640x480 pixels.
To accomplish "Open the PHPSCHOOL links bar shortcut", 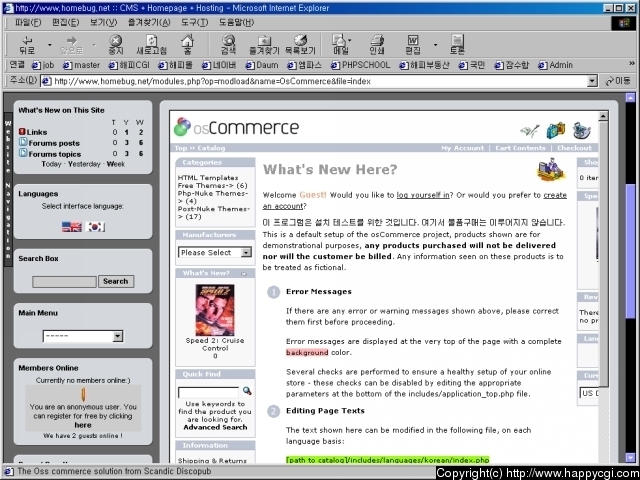I will (x=361, y=65).
